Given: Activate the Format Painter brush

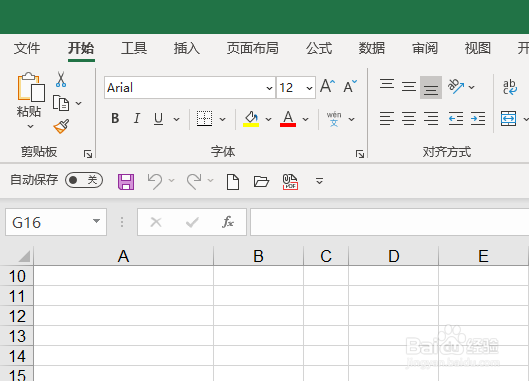Looking at the screenshot, I should coord(61,127).
